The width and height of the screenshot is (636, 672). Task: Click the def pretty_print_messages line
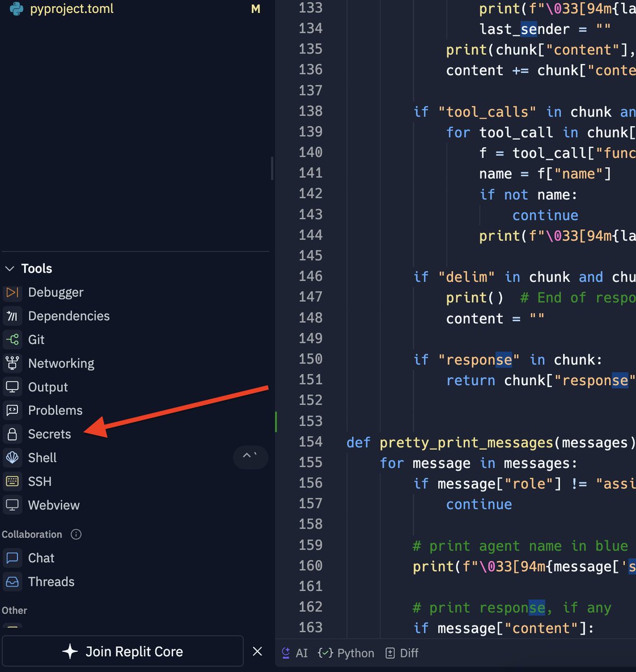pos(491,442)
